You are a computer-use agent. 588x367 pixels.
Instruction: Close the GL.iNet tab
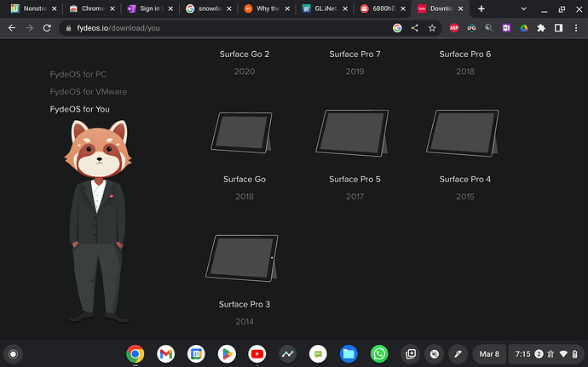pyautogui.click(x=345, y=9)
